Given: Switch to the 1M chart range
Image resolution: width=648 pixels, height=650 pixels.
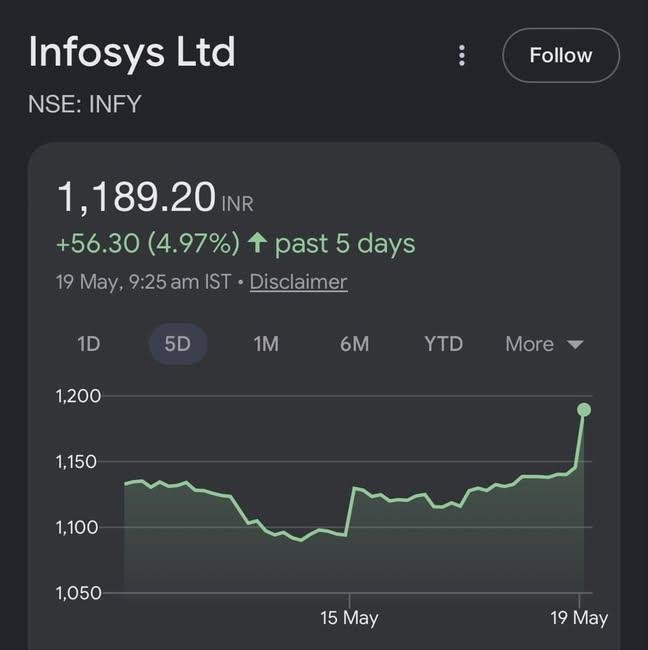Looking at the screenshot, I should tap(266, 344).
